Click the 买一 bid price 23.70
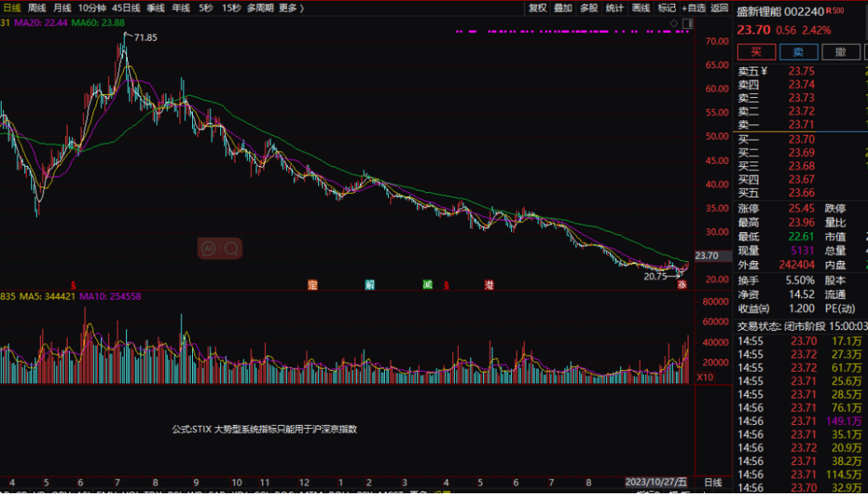This screenshot has width=868, height=494. 801,139
